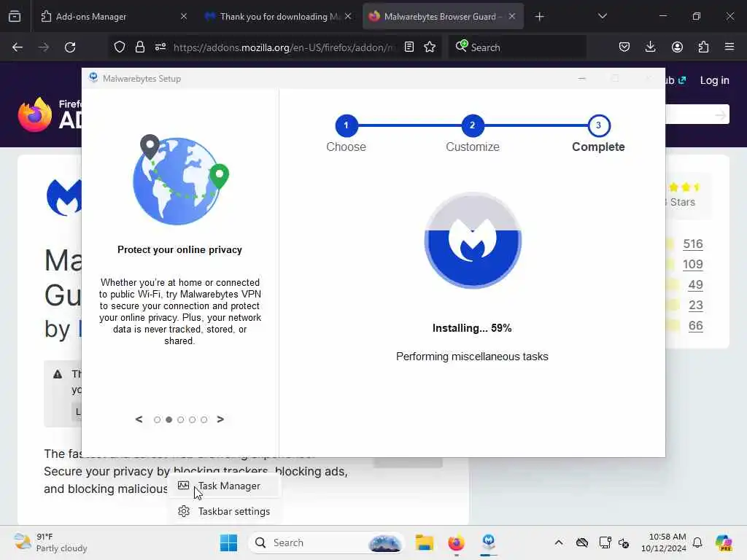
Task: Click the cloud sync tray icon
Action: [582, 542]
